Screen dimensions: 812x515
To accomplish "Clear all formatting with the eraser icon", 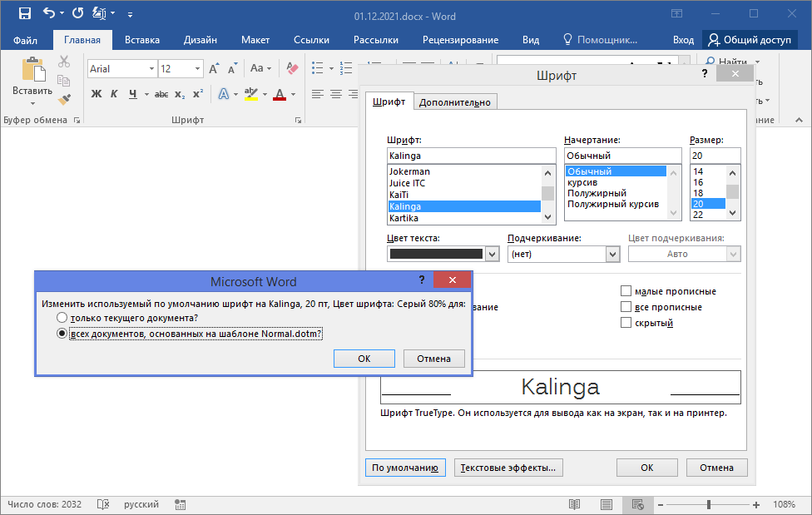I will 292,68.
